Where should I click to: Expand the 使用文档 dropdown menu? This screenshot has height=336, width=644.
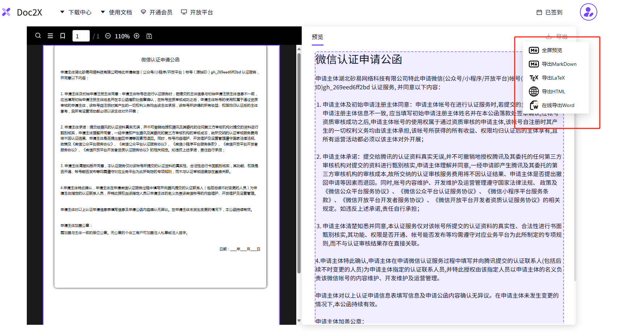click(x=116, y=12)
